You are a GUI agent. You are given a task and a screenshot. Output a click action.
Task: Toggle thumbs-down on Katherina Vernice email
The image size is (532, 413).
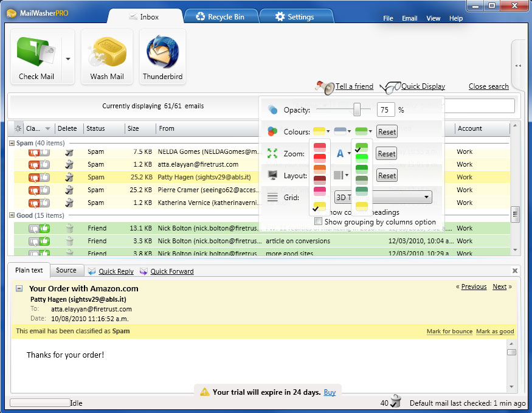(x=34, y=203)
